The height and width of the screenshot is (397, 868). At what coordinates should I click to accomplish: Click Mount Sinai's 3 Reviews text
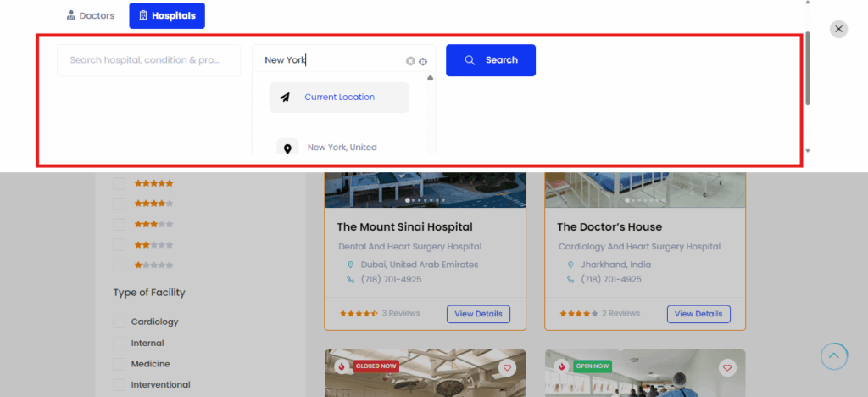pos(401,313)
